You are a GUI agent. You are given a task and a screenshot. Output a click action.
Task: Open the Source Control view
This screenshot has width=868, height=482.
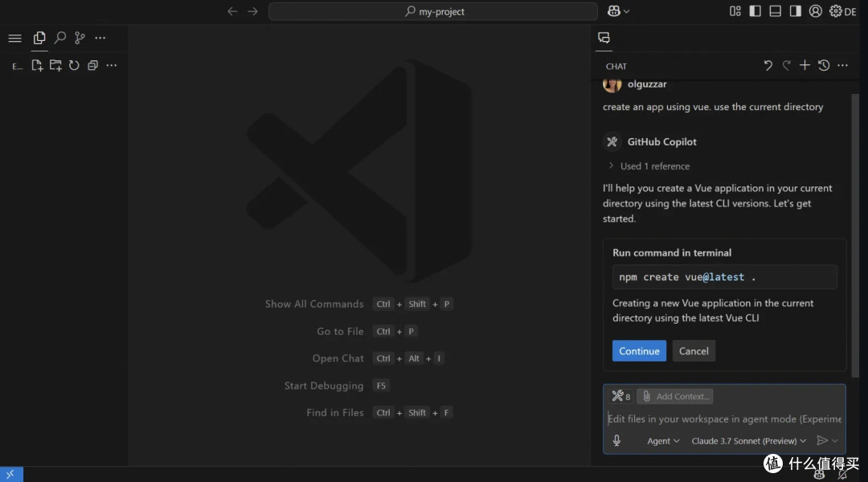tap(80, 38)
